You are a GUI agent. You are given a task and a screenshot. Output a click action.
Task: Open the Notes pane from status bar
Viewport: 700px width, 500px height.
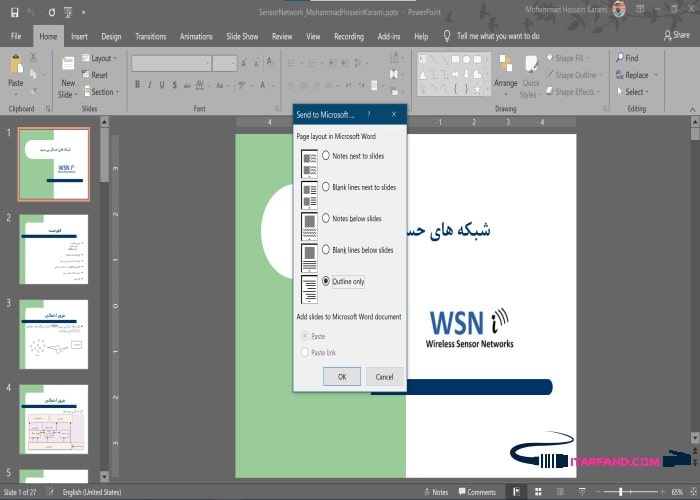(435, 492)
